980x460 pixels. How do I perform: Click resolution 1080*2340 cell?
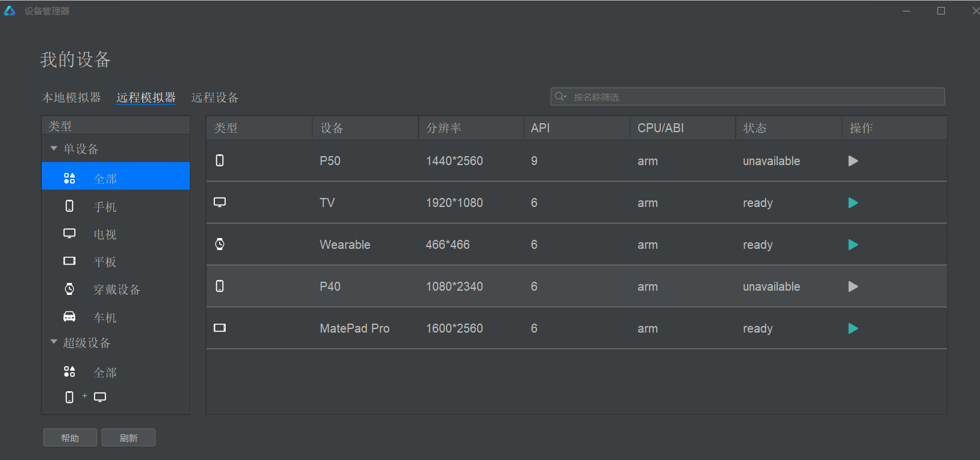(x=454, y=287)
